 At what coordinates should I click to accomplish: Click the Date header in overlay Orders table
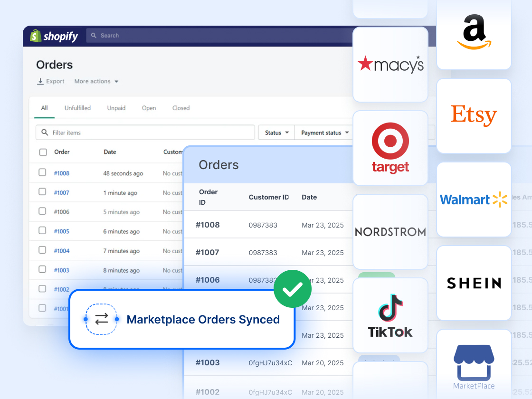[309, 197]
